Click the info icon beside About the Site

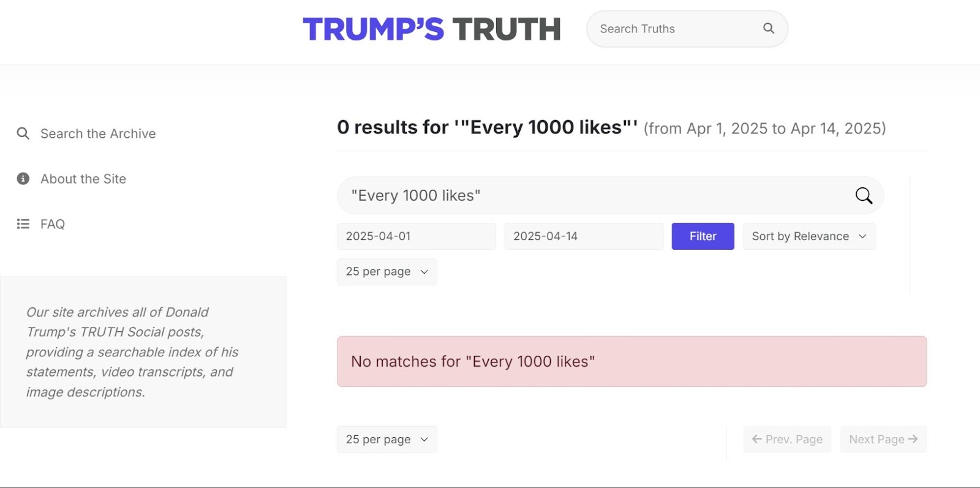[x=23, y=179]
